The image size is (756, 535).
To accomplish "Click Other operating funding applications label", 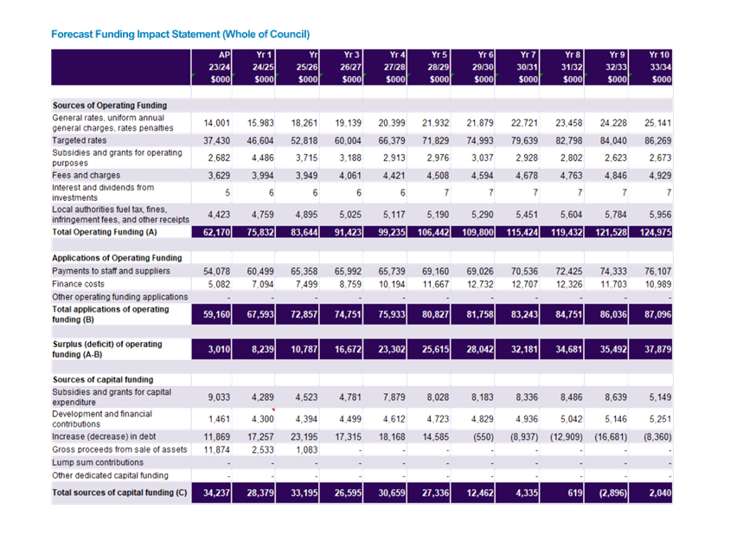I will point(120,297).
